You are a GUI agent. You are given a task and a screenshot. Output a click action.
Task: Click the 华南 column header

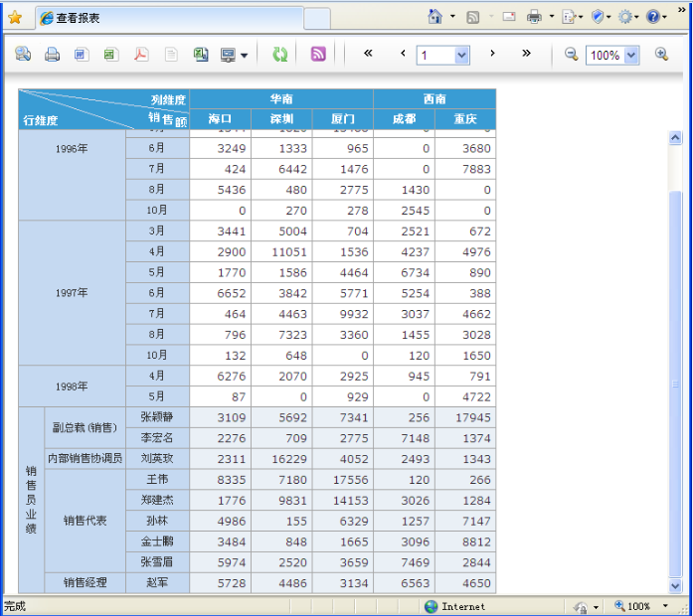point(281,99)
